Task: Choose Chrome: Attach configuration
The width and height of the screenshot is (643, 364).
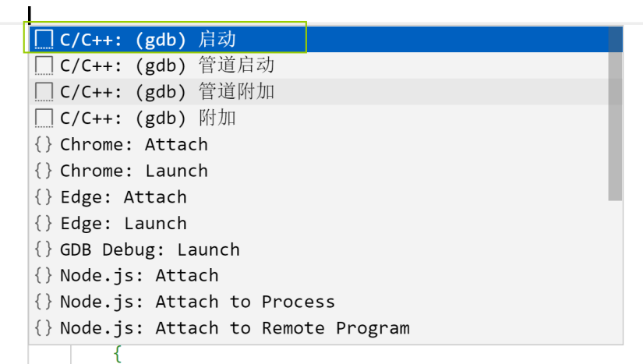Action: click(x=326, y=144)
